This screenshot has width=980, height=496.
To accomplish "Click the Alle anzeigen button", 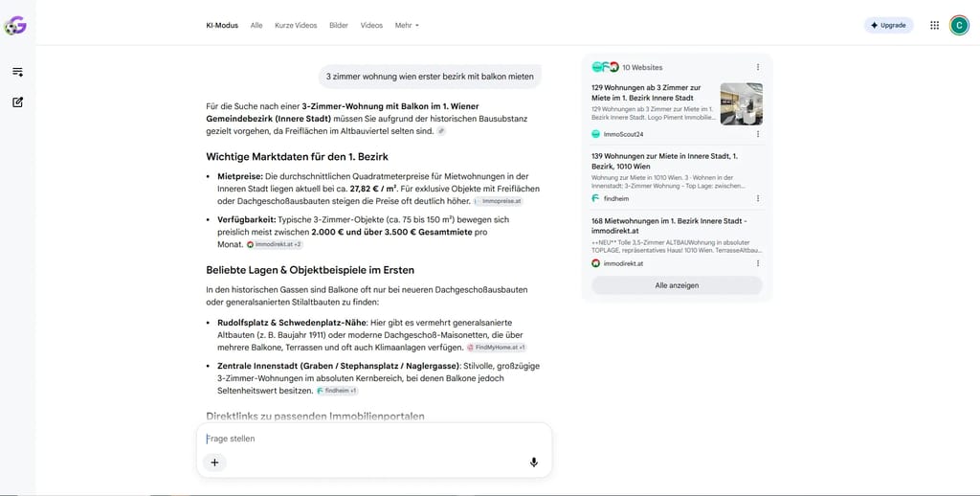I will [677, 285].
